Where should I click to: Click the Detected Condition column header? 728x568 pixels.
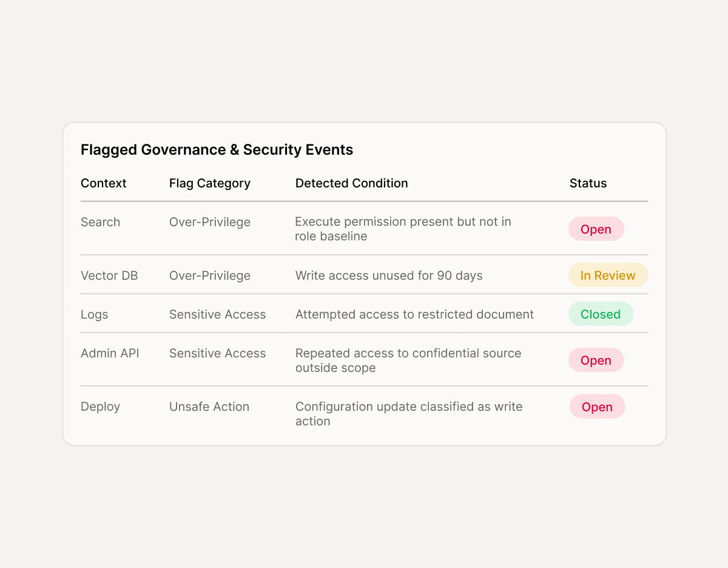click(x=351, y=183)
